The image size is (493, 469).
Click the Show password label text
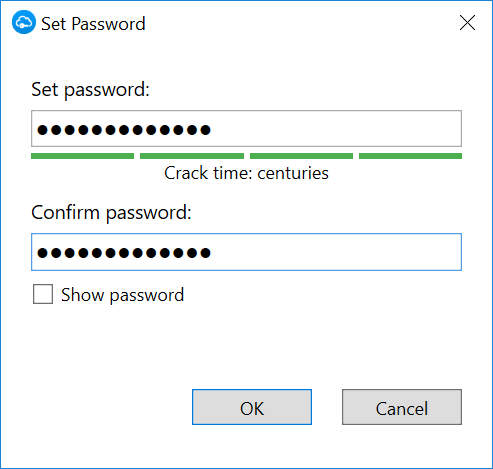click(x=122, y=295)
